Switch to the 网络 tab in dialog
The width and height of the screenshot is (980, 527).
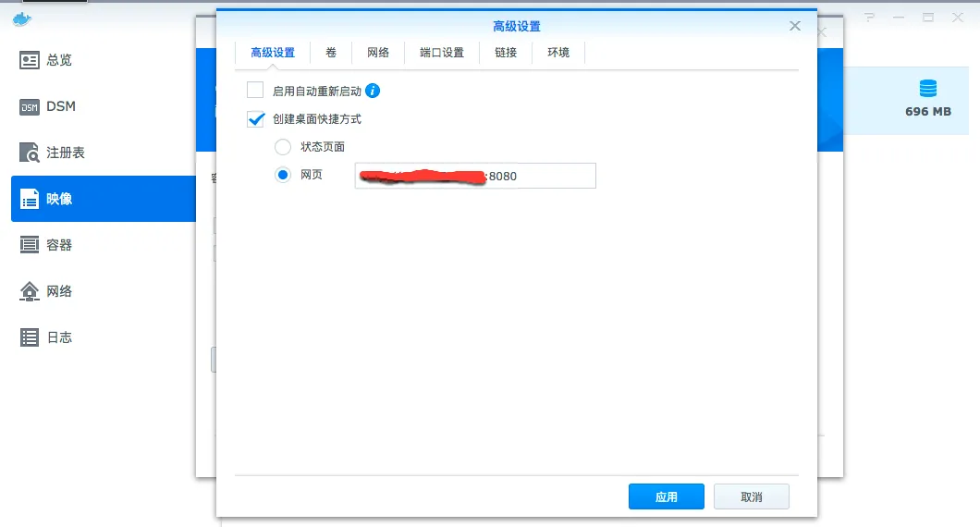point(378,53)
